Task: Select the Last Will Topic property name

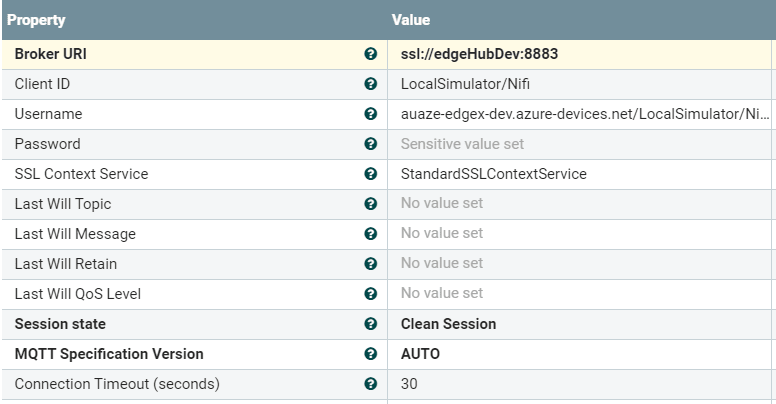Action: click(x=63, y=204)
